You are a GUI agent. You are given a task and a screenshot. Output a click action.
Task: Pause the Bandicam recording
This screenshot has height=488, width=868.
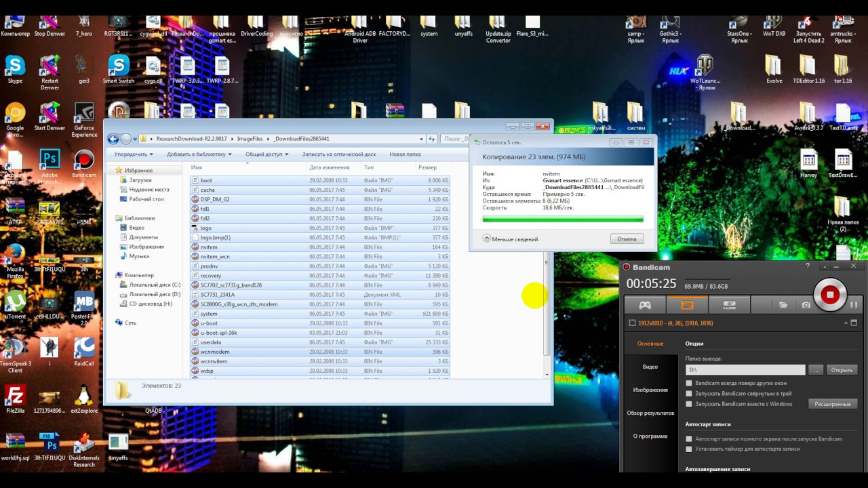pos(854,304)
